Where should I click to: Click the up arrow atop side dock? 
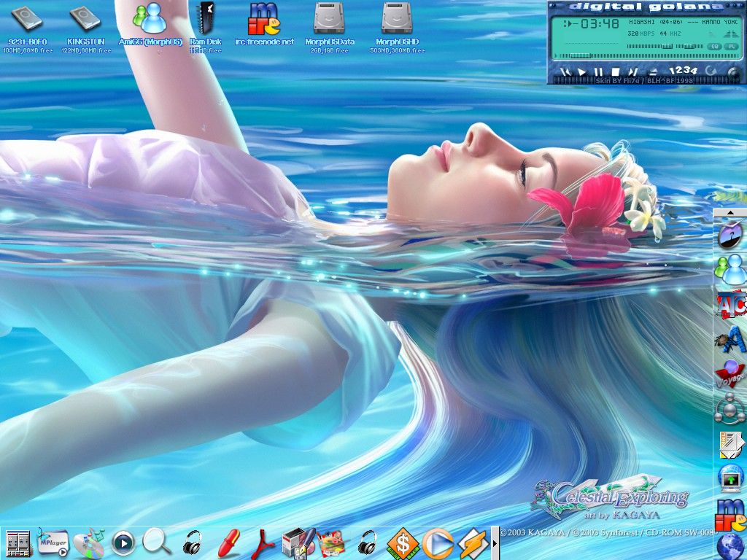pos(729,212)
